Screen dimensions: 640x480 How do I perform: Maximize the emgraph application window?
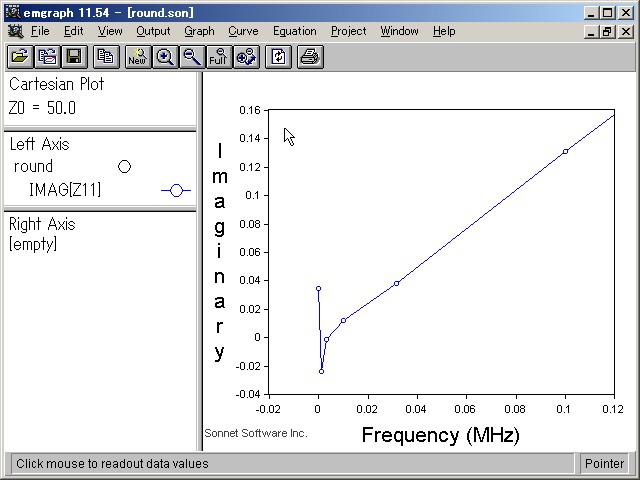pos(607,13)
